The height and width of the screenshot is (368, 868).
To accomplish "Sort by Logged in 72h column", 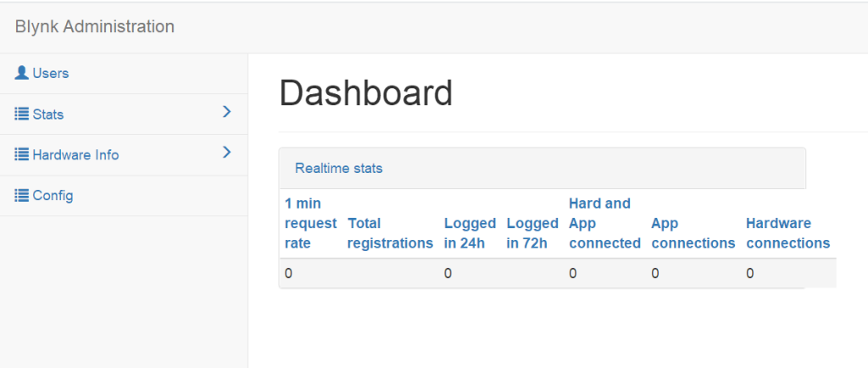I will 532,233.
